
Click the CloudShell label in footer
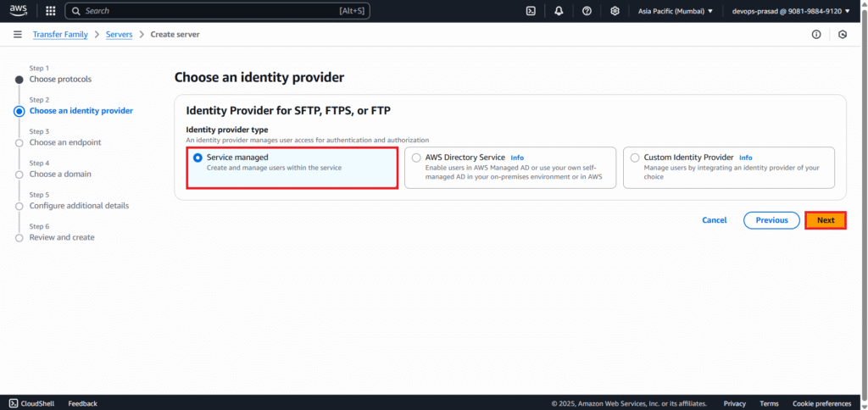tap(37, 403)
